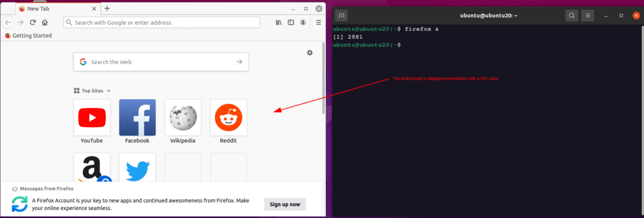
Task: Search in terminal with magnifier icon
Action: 571,16
